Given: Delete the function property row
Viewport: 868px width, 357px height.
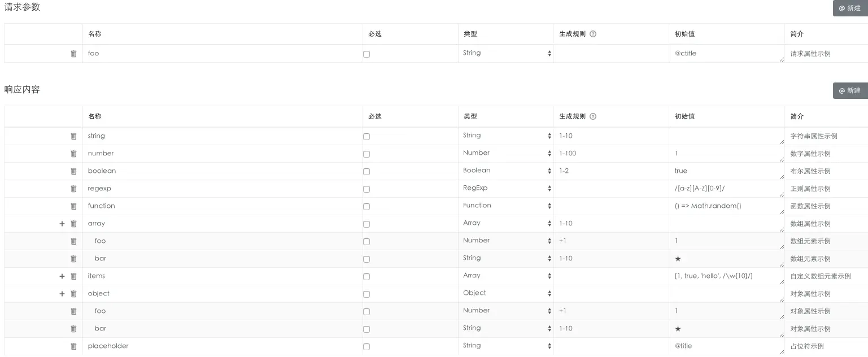Looking at the screenshot, I should 73,206.
